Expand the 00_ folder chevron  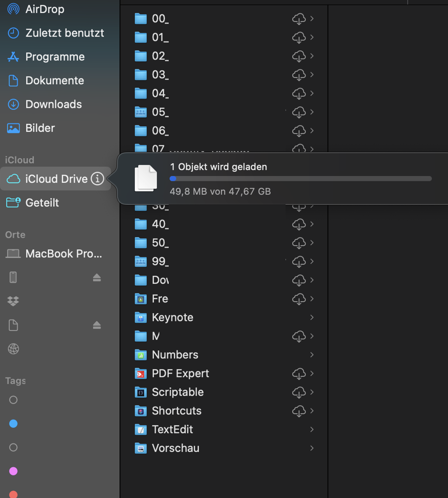tap(312, 18)
